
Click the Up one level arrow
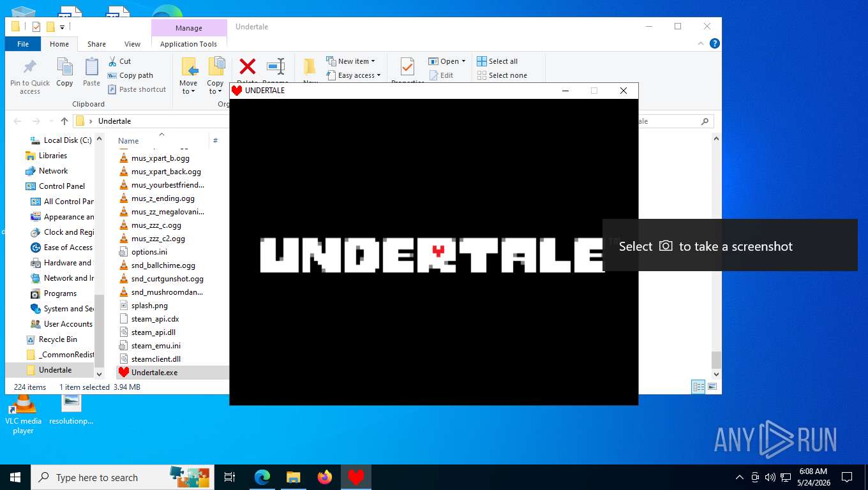[x=64, y=121]
